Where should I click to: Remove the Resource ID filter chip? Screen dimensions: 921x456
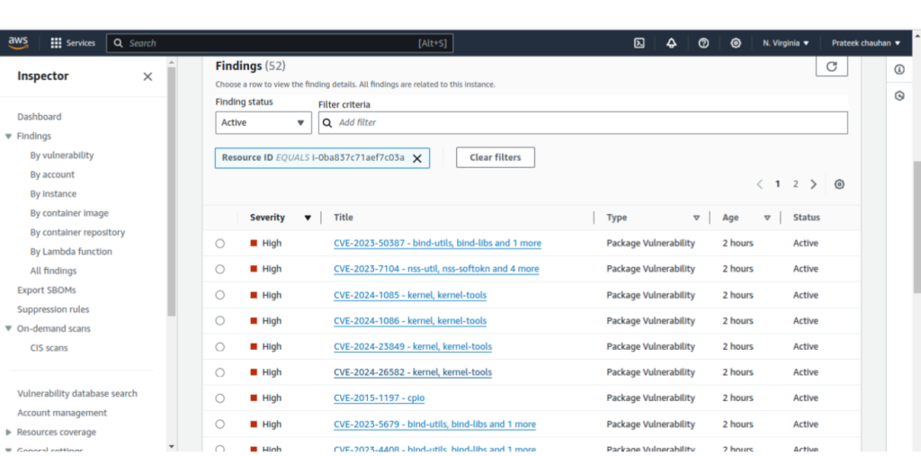[417, 158]
